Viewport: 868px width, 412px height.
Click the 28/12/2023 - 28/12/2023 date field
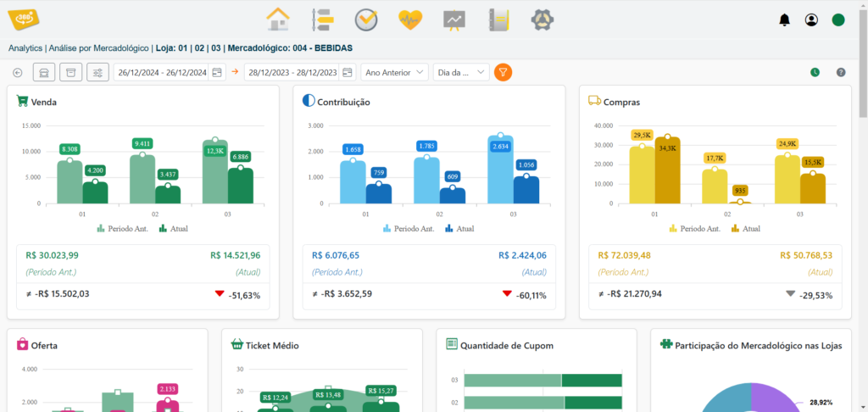coord(292,73)
